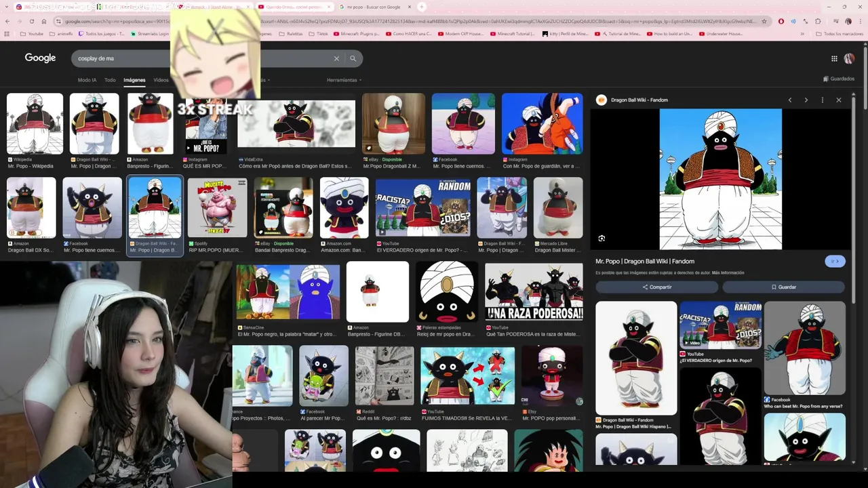Open Google apps grid
The image size is (868, 488).
[x=834, y=58]
